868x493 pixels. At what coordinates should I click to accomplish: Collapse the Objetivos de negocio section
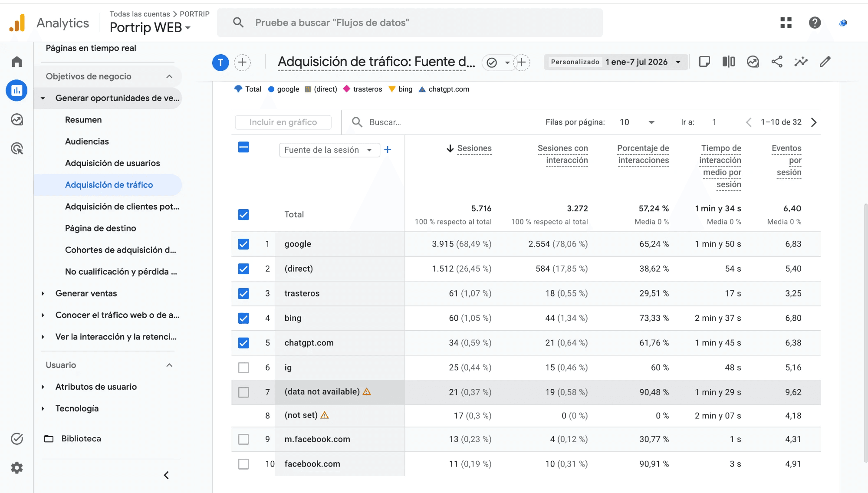(x=169, y=76)
